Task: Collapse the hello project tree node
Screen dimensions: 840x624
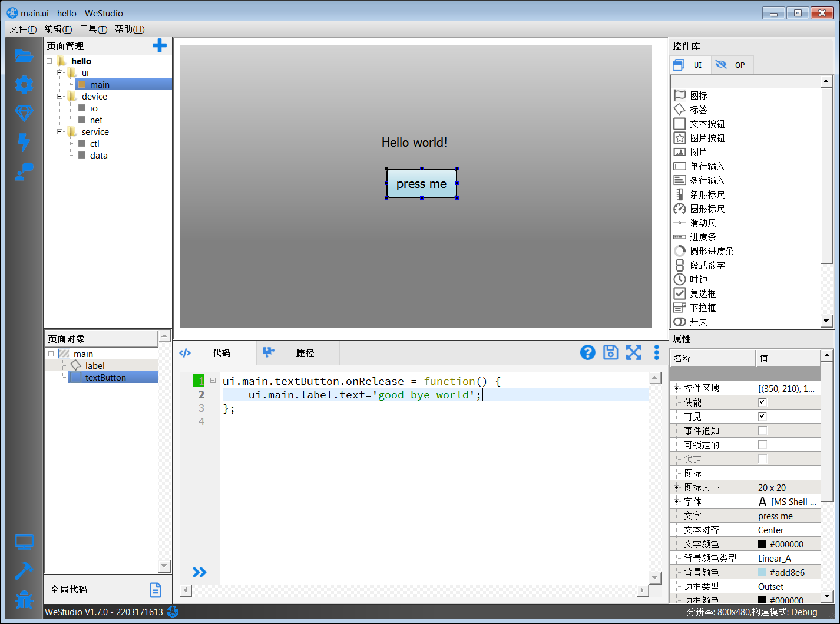Action: click(49, 61)
